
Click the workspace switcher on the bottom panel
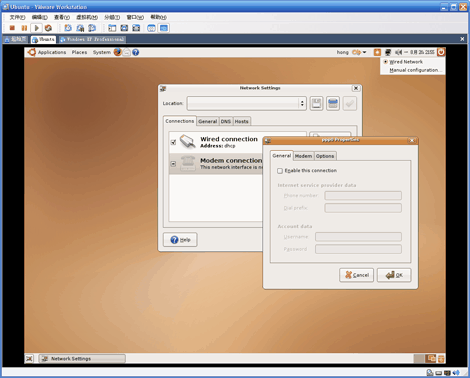click(x=425, y=359)
